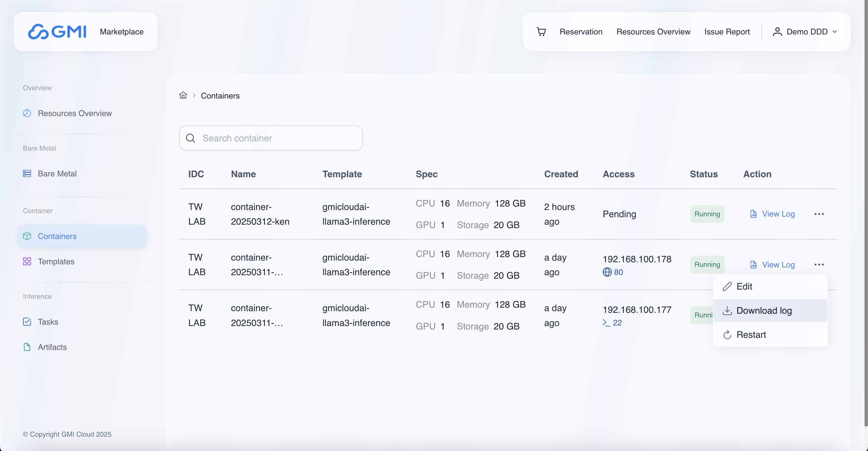Choose Edit from the context menu
868x451 pixels.
(770, 286)
